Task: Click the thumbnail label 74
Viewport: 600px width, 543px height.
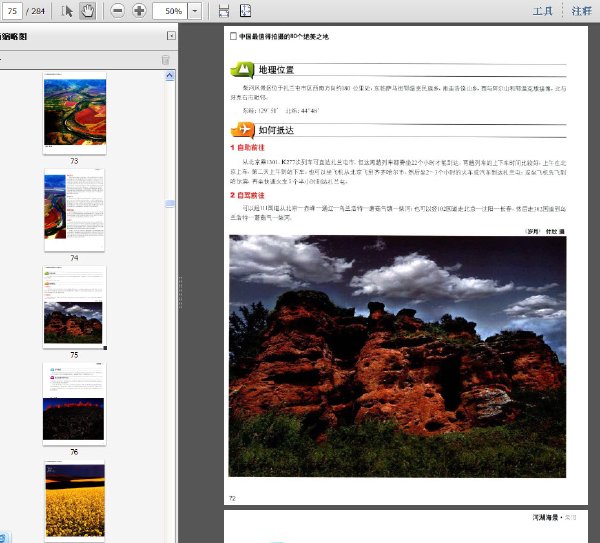Action: point(74,258)
